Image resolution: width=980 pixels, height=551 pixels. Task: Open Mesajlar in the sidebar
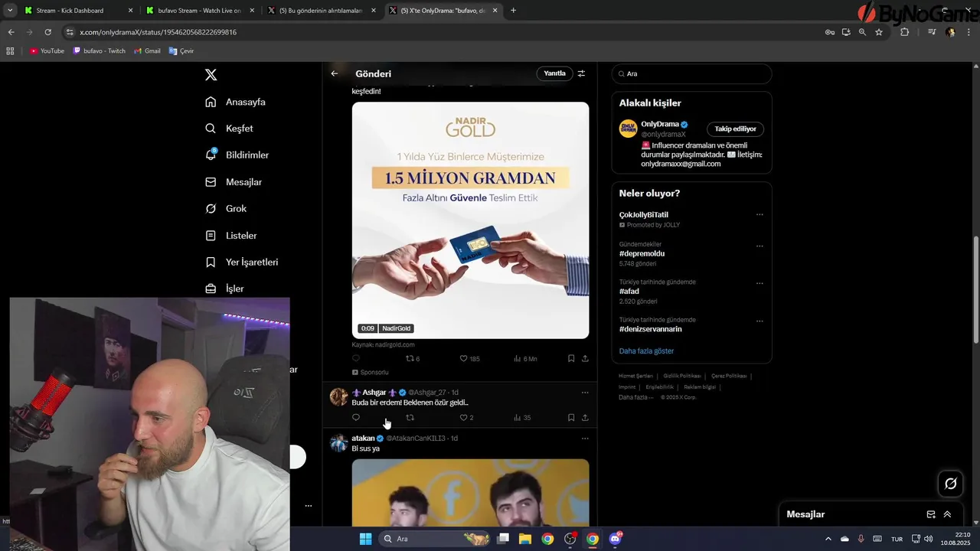[x=234, y=182]
